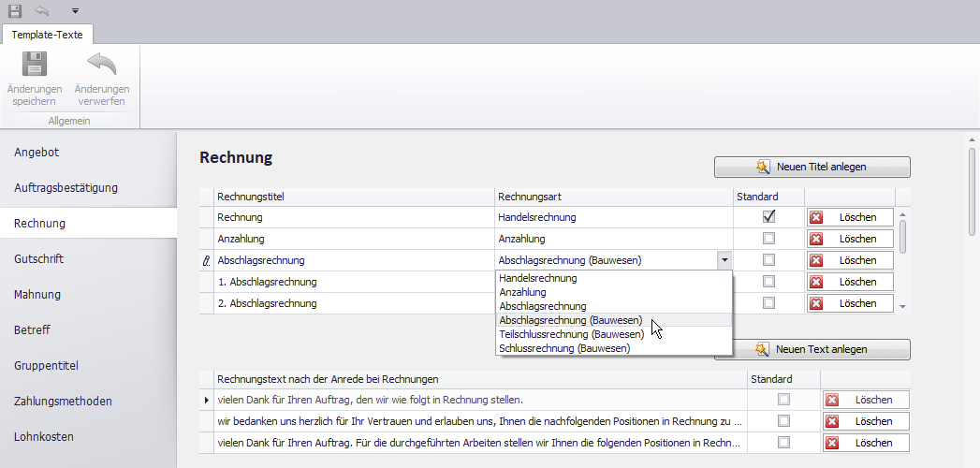Click Neuen Text anlegen button
The width and height of the screenshot is (980, 468).
812,349
